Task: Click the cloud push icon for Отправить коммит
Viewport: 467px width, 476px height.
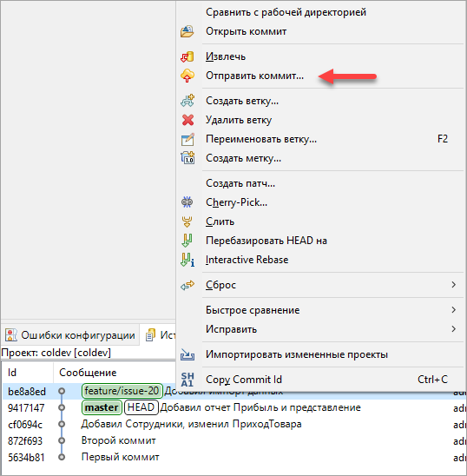Action: tap(187, 76)
